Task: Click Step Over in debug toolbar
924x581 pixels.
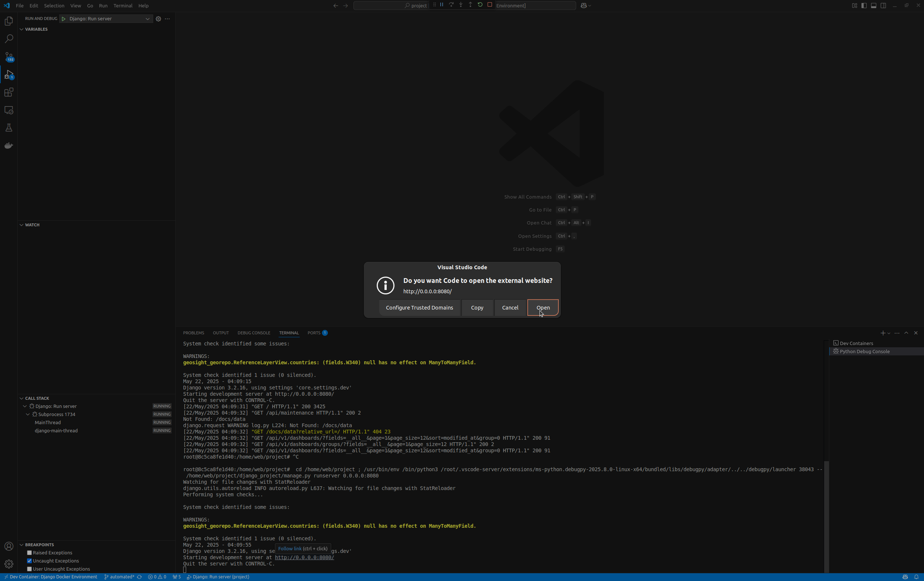Action: [x=451, y=5]
